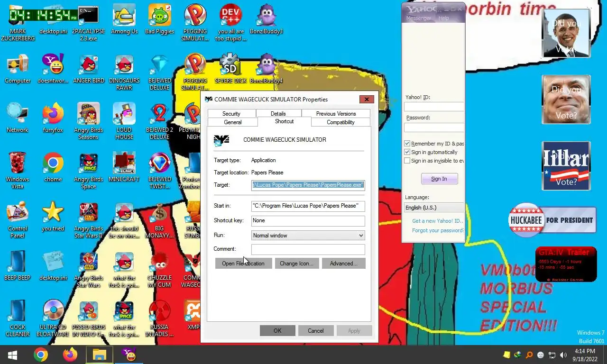Select the ANGER BIRD desktop icon
Image resolution: width=607 pixels, height=364 pixels.
[x=88, y=69]
